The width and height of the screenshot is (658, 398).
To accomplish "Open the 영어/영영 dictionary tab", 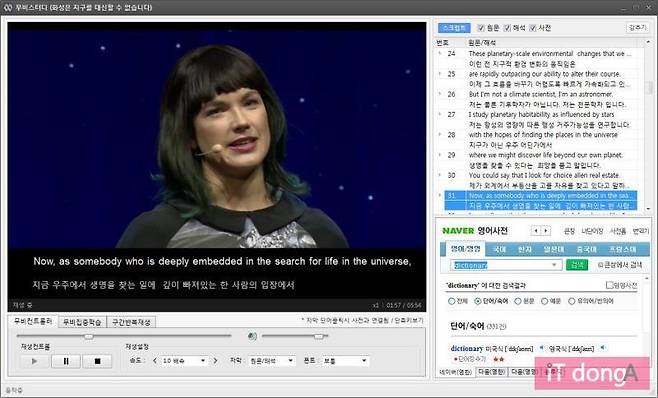I will 465,249.
